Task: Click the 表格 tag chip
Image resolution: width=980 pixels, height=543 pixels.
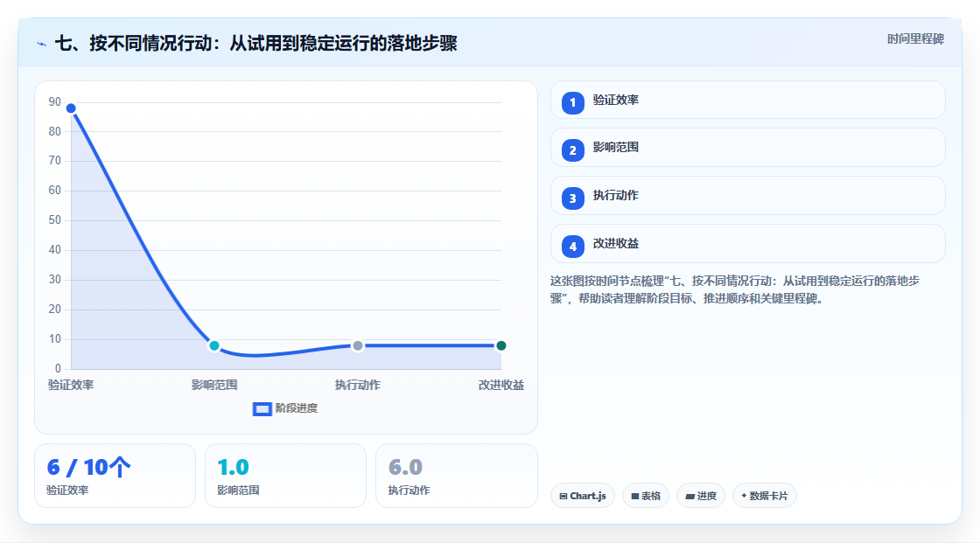Action: 646,496
